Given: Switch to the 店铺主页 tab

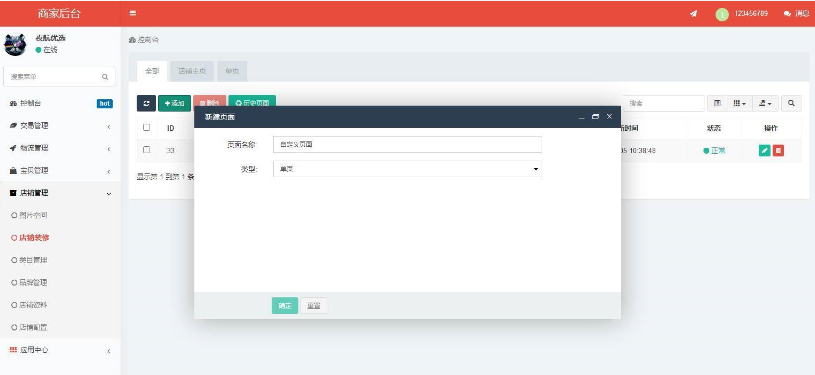Looking at the screenshot, I should (192, 71).
